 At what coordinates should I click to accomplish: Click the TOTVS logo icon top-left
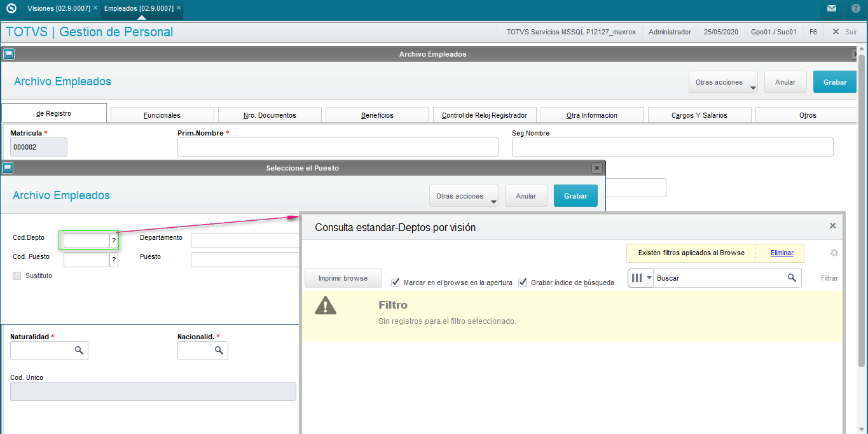pyautogui.click(x=11, y=8)
